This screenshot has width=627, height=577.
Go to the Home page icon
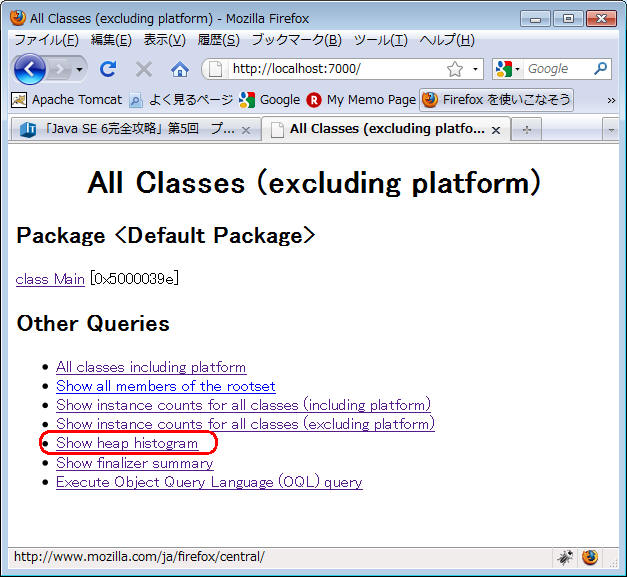click(179, 69)
